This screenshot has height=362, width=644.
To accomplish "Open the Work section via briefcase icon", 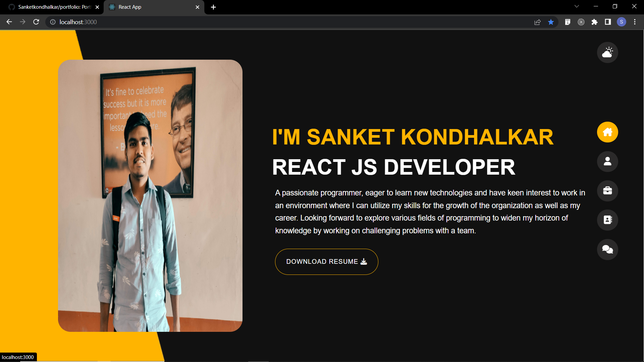I will pos(607,191).
